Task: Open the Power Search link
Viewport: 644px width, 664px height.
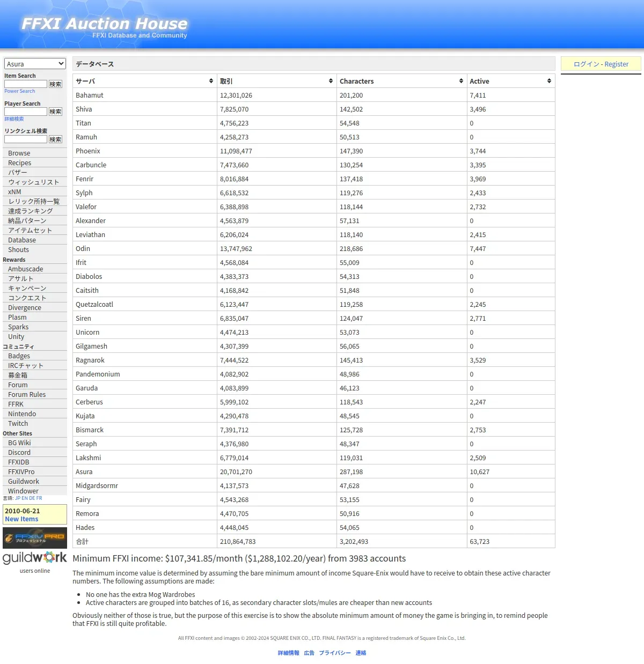Action: [x=19, y=91]
